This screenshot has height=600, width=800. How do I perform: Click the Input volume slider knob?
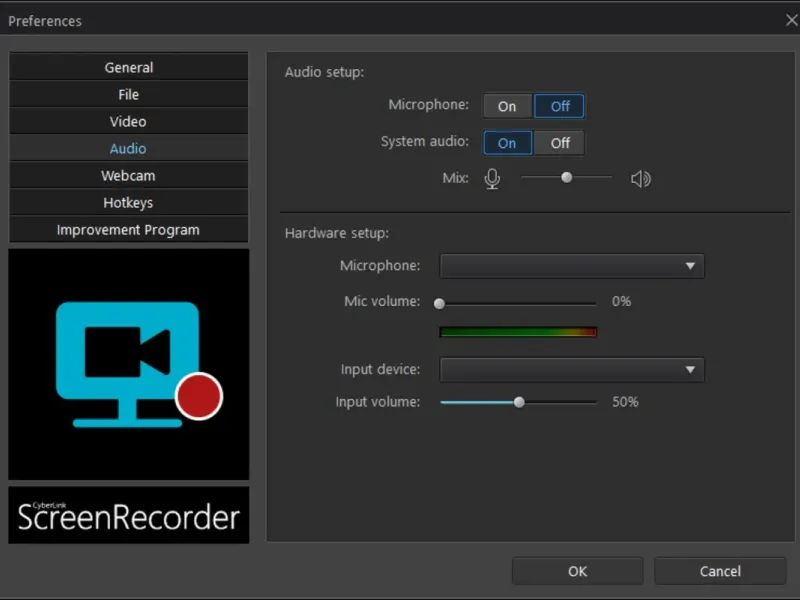(519, 402)
